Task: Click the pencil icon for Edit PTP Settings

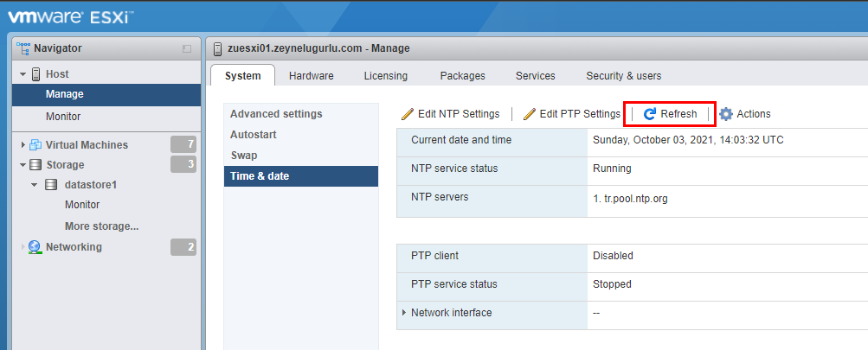Action: click(530, 114)
